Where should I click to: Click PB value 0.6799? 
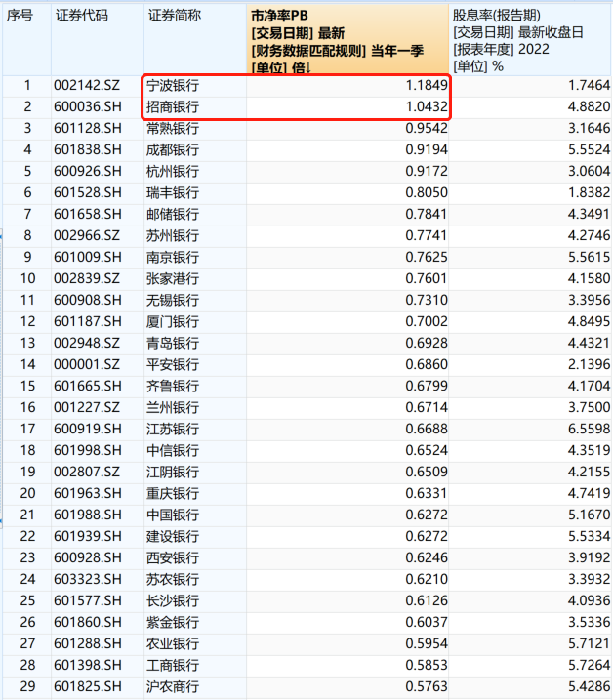point(427,386)
